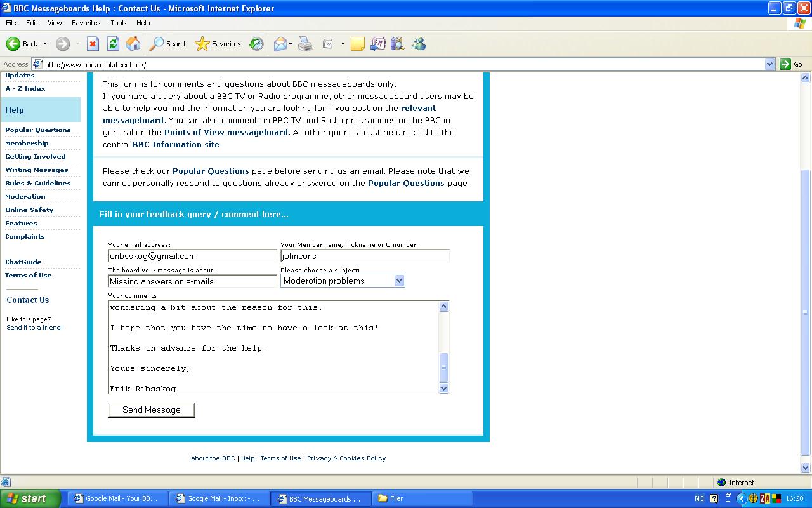Open the View menu
The height and width of the screenshot is (508, 812).
(x=55, y=23)
